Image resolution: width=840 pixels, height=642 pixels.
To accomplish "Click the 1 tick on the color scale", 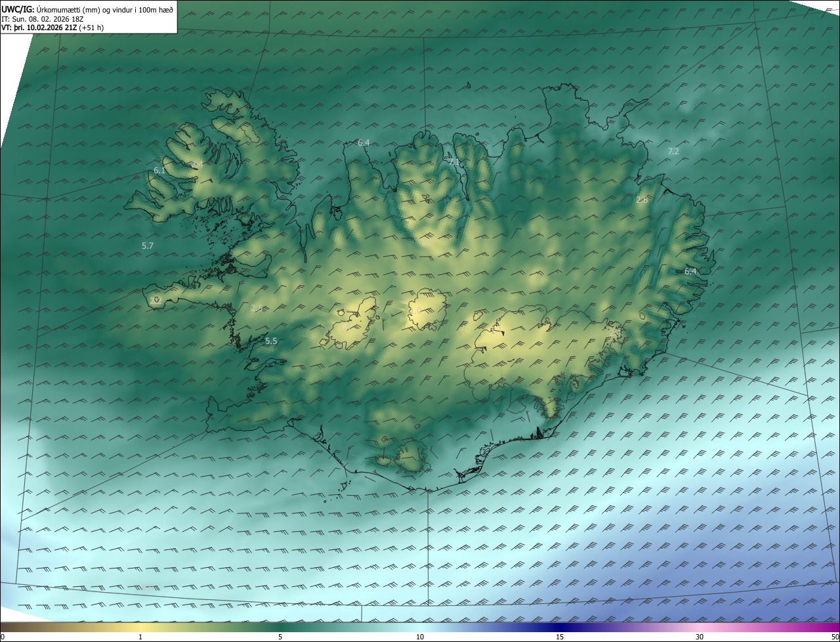I will 140,637.
